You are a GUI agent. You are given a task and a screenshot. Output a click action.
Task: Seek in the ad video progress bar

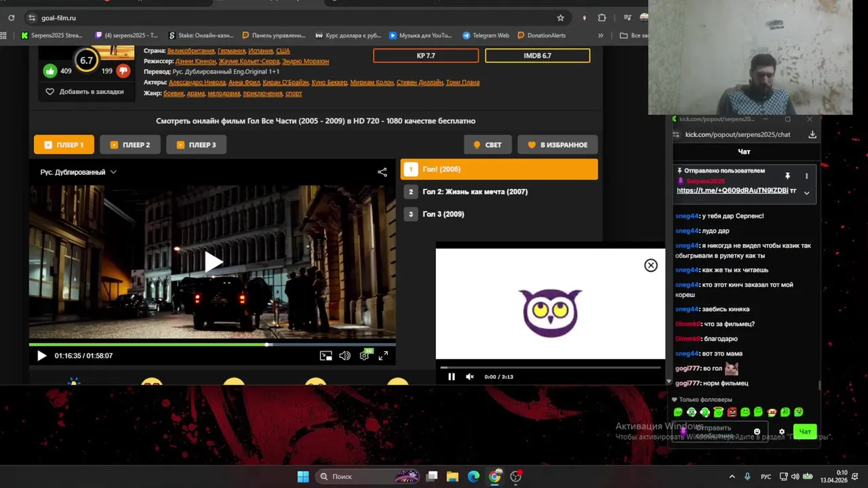551,367
